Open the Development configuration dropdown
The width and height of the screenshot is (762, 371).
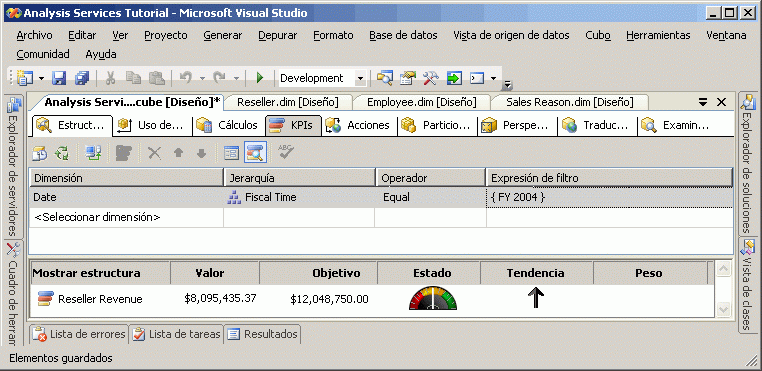click(360, 78)
